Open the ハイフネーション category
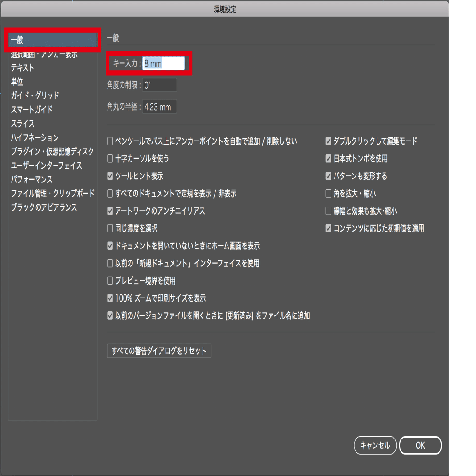The height and width of the screenshot is (476, 476). click(35, 137)
